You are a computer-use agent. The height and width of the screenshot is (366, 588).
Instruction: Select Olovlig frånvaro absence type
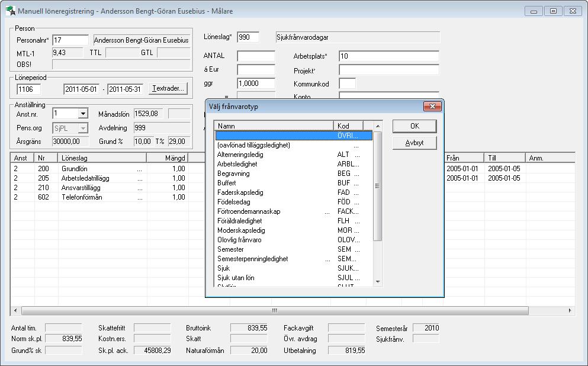click(294, 240)
